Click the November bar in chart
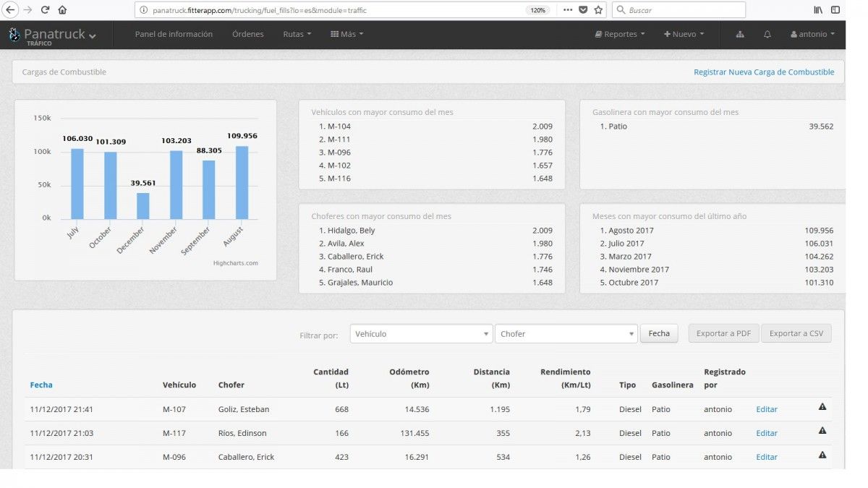 (176, 184)
